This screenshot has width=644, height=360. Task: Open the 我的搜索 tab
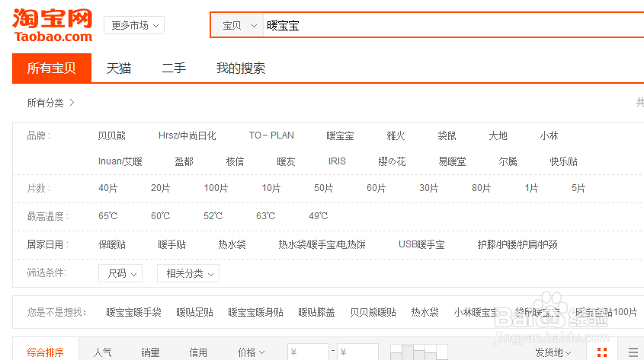coord(241,68)
